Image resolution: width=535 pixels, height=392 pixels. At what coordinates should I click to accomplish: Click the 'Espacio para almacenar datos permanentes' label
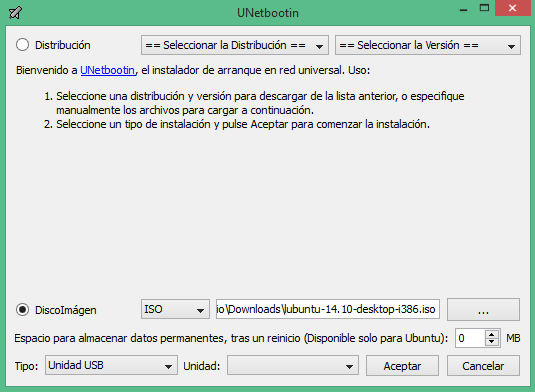tap(231, 338)
